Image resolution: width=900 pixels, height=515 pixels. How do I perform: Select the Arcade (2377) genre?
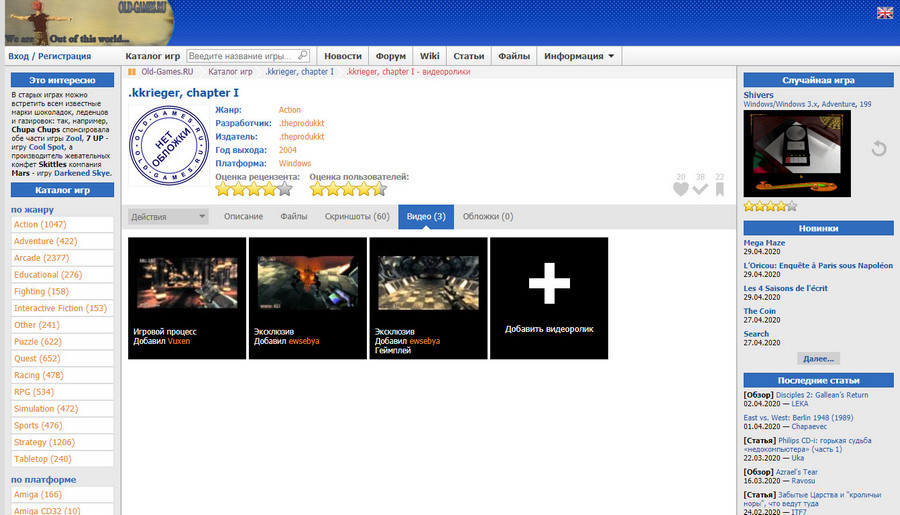tap(62, 258)
